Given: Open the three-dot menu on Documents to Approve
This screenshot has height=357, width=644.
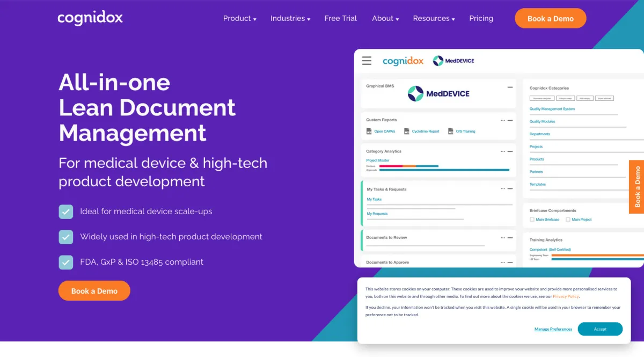Looking at the screenshot, I should 503,263.
